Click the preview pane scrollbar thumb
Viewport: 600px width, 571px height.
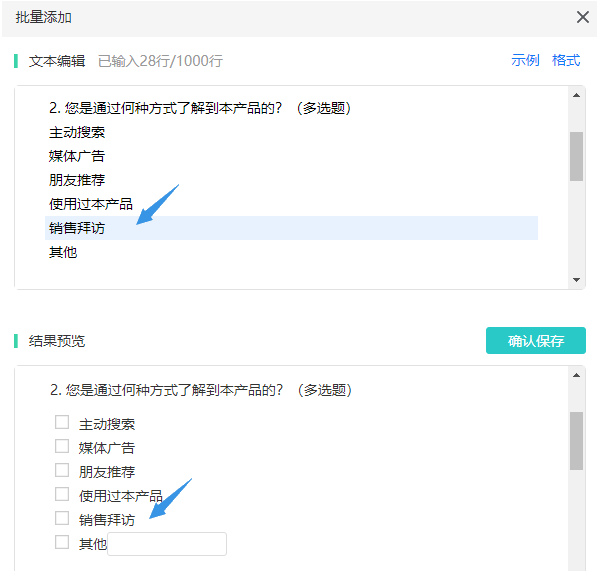(576, 440)
